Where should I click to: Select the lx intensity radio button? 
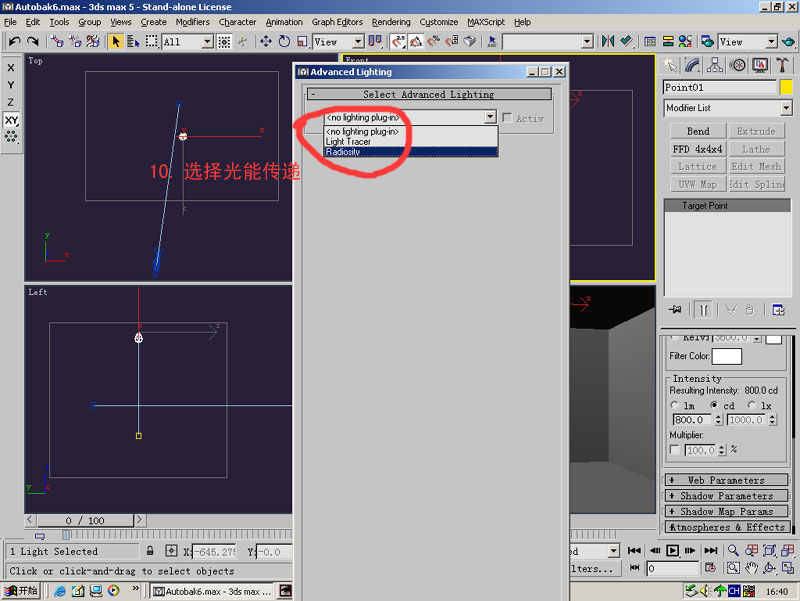point(752,405)
